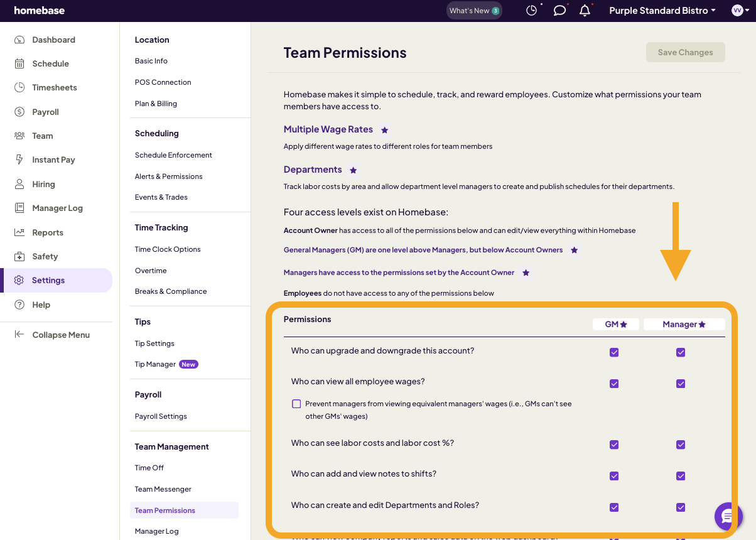The height and width of the screenshot is (540, 756).
Task: Uncheck Manager permission to view all employee wages
Action: point(681,384)
